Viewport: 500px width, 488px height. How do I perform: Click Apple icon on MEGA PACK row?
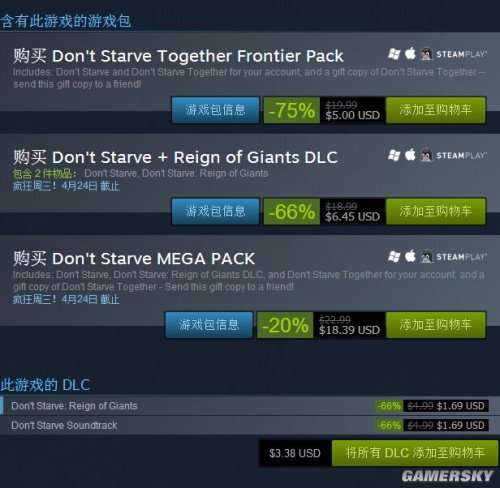tap(410, 256)
